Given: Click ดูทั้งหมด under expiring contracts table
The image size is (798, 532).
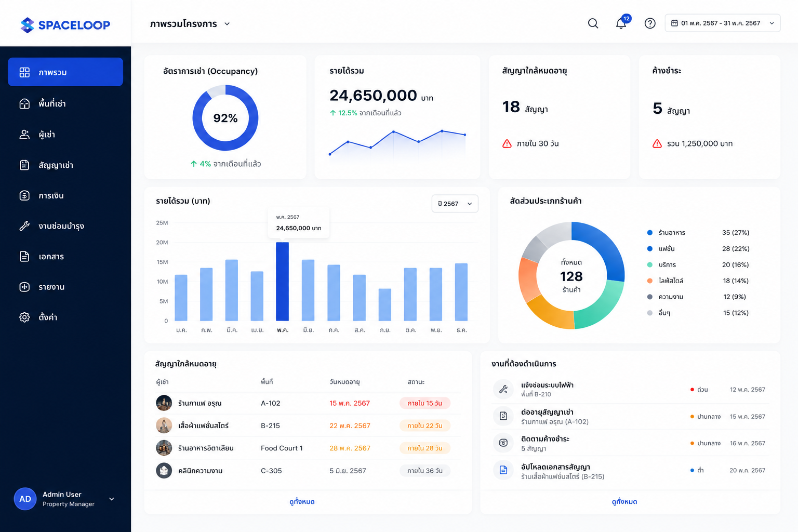Looking at the screenshot, I should tap(302, 502).
